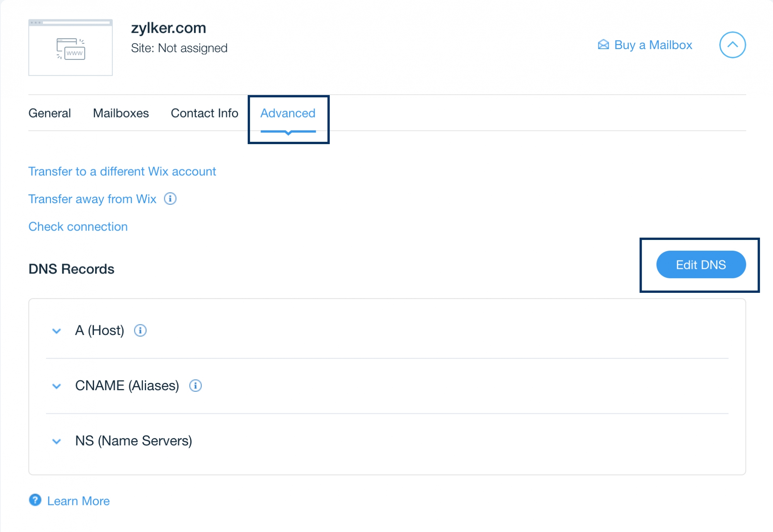Select the Mailboxes tab

tap(121, 113)
